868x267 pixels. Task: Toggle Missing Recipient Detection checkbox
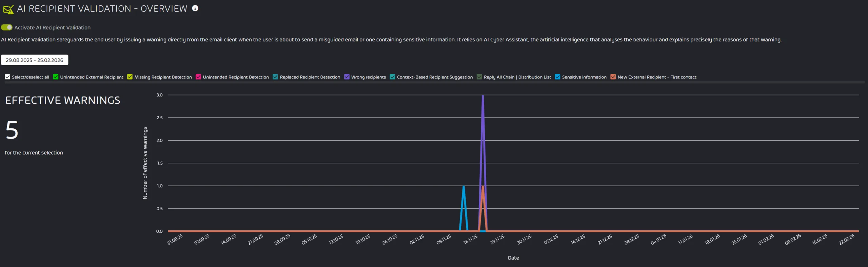tap(130, 77)
